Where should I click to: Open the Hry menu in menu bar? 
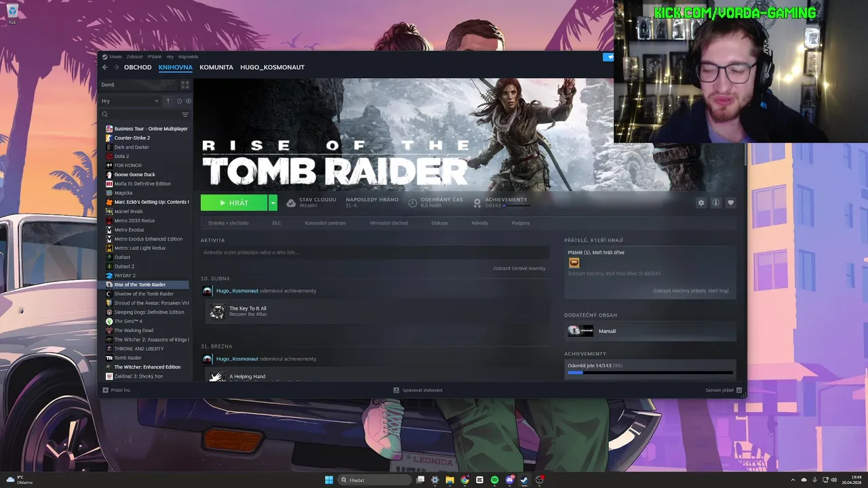(170, 57)
